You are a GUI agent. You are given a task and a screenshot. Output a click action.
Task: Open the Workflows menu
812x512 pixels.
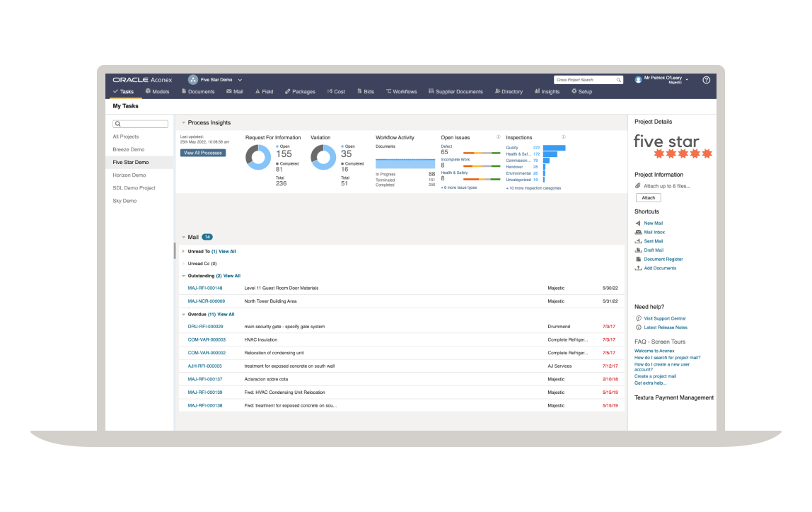tap(401, 92)
